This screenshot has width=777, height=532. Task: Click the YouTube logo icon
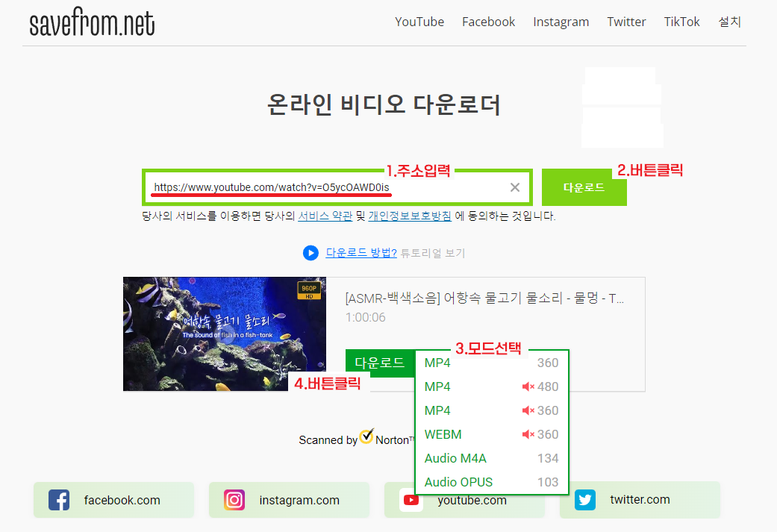[411, 501]
